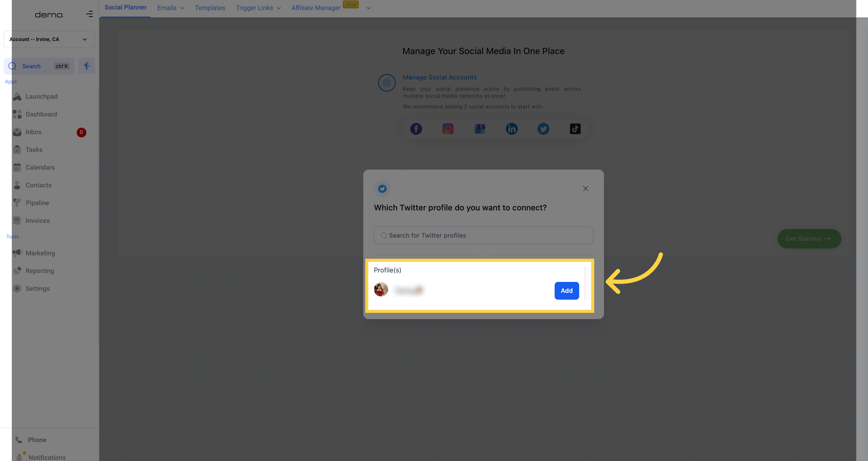Image resolution: width=868 pixels, height=461 pixels.
Task: Select the profile thumbnail in list
Action: pos(381,290)
